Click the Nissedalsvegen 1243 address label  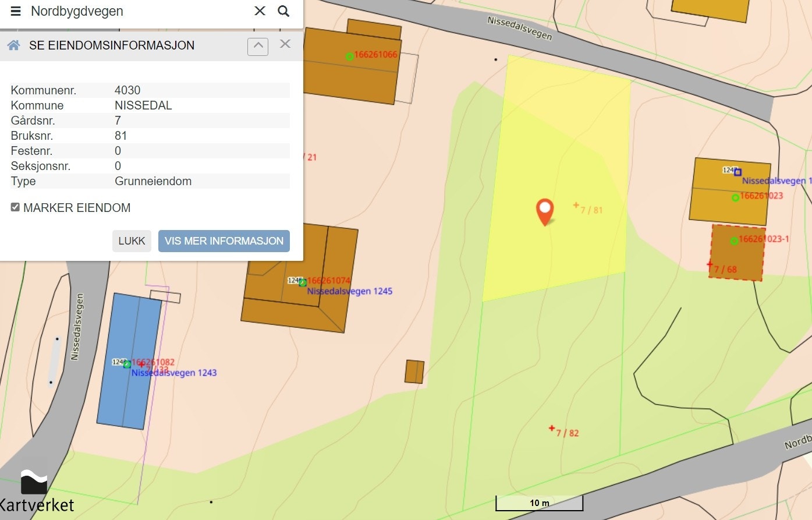point(174,373)
